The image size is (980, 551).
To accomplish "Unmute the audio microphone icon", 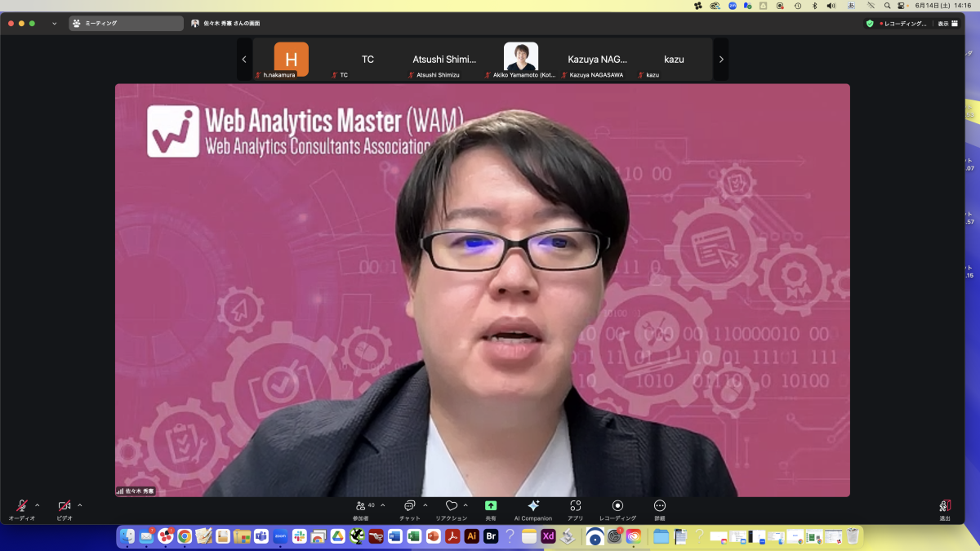I will [22, 506].
